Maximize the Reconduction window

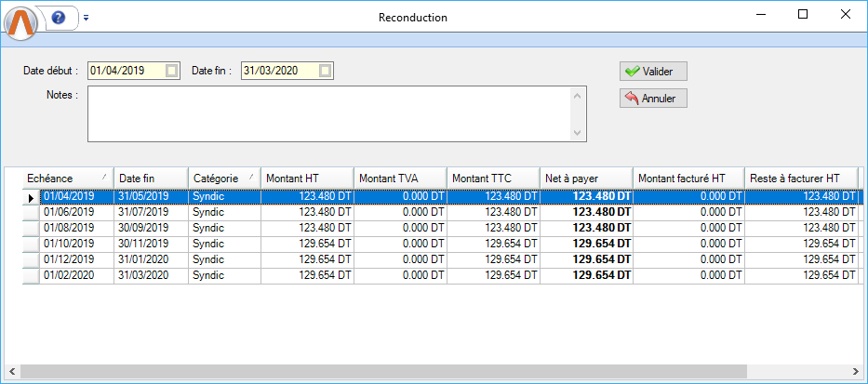point(802,15)
